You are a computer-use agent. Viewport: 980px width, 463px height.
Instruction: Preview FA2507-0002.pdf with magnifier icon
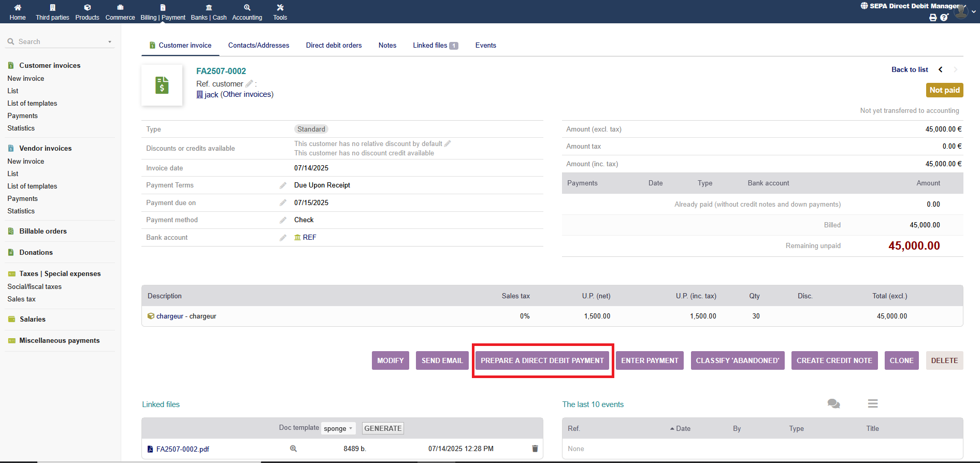pos(293,448)
